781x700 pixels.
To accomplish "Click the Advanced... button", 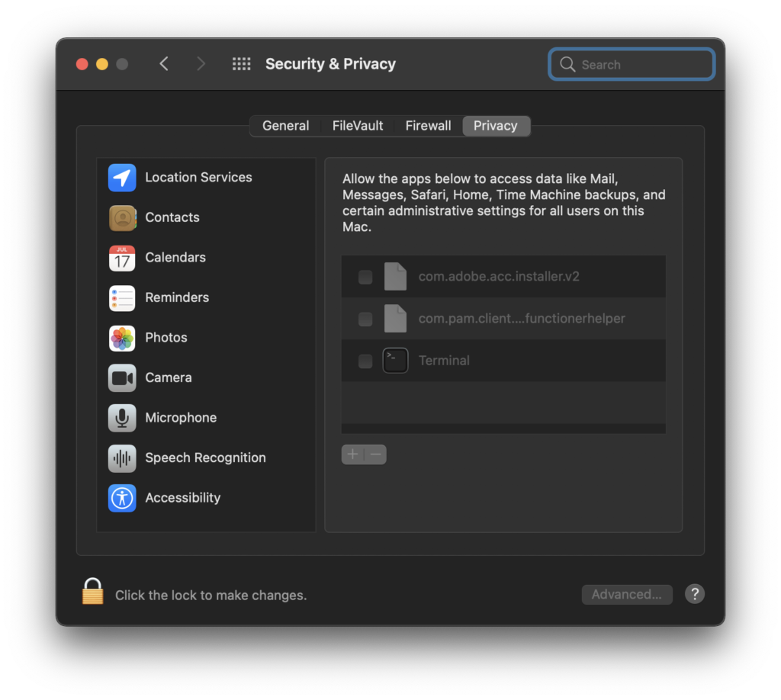I will (627, 595).
